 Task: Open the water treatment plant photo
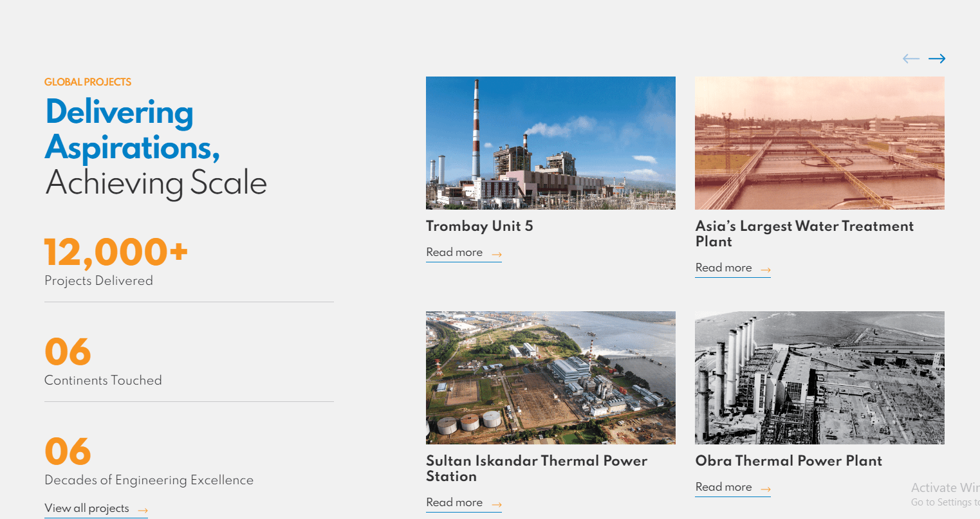click(820, 143)
